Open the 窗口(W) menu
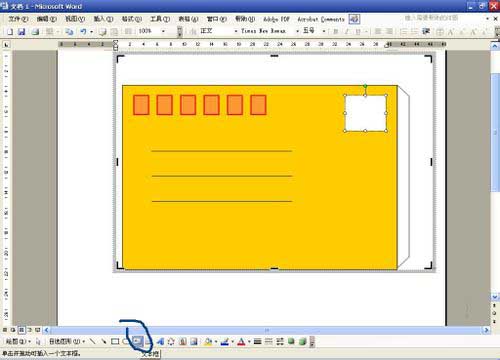Viewport: 500px width, 360px height. click(x=217, y=19)
